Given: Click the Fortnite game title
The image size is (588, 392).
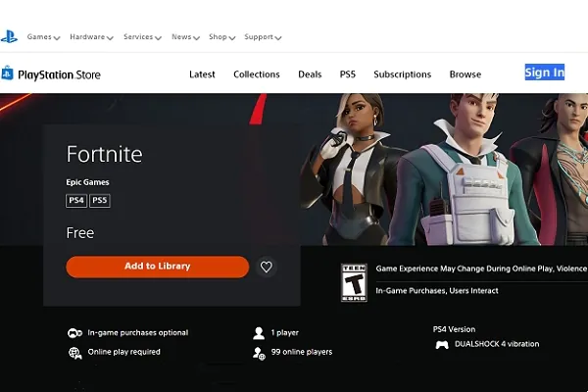Looking at the screenshot, I should click(x=105, y=154).
